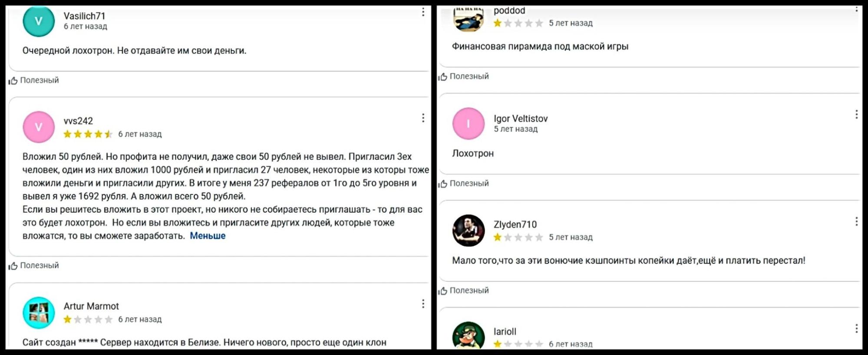Open Igor Veltistov's profile name
The height and width of the screenshot is (355, 868).
(x=521, y=118)
